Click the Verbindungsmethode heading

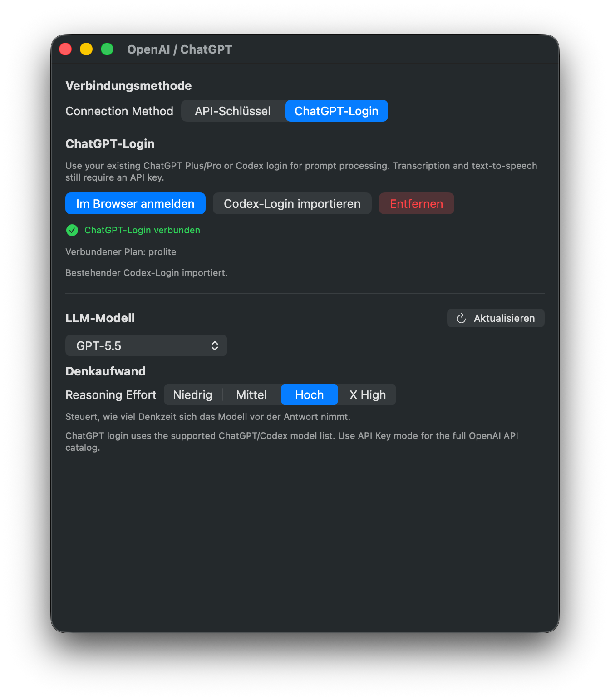pyautogui.click(x=128, y=86)
